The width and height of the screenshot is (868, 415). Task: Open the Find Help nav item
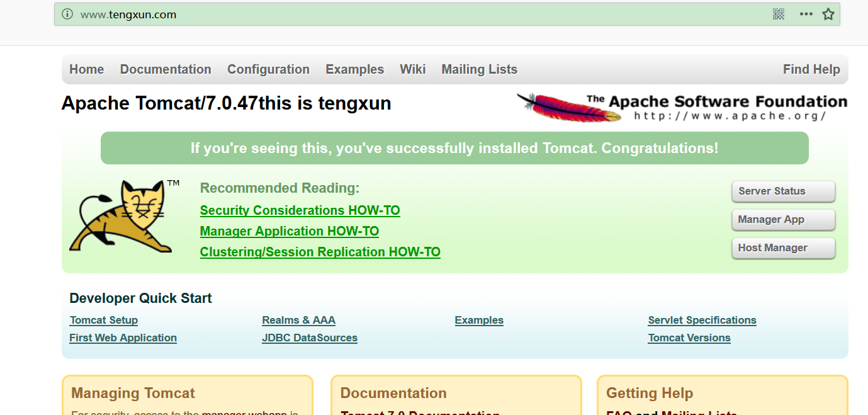[x=811, y=69]
